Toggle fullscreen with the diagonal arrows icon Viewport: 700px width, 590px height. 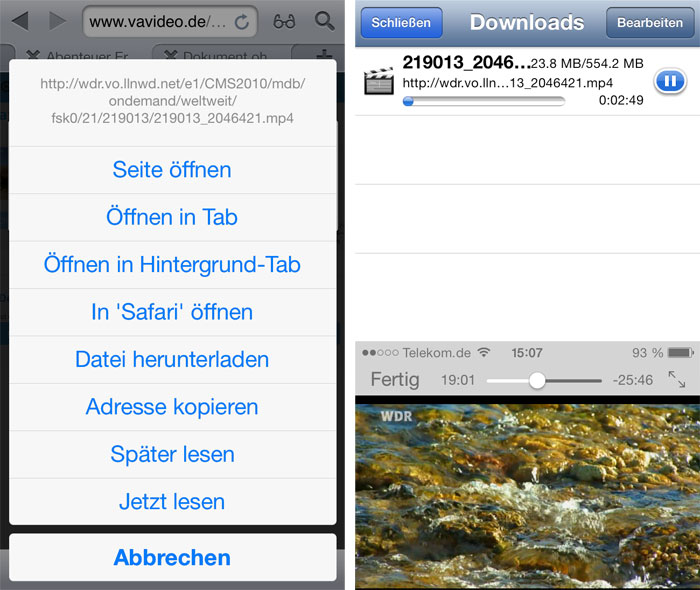click(677, 379)
